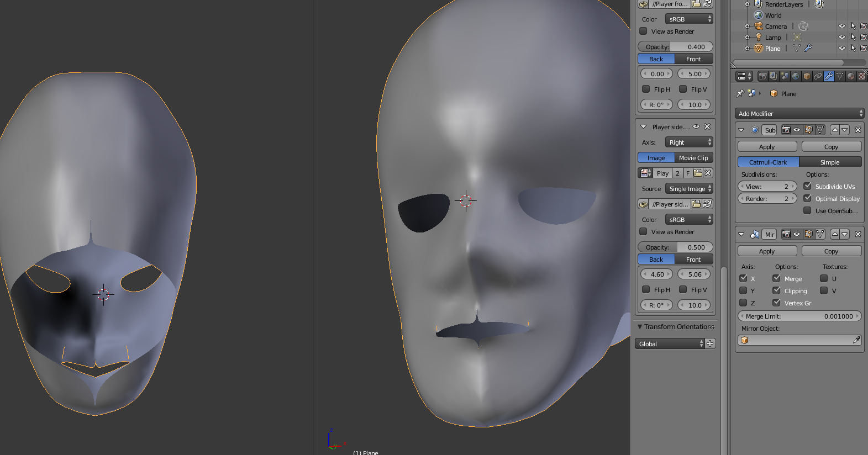Image resolution: width=868 pixels, height=455 pixels.
Task: Remove the Mirror modifier with X icon
Action: [x=858, y=234]
